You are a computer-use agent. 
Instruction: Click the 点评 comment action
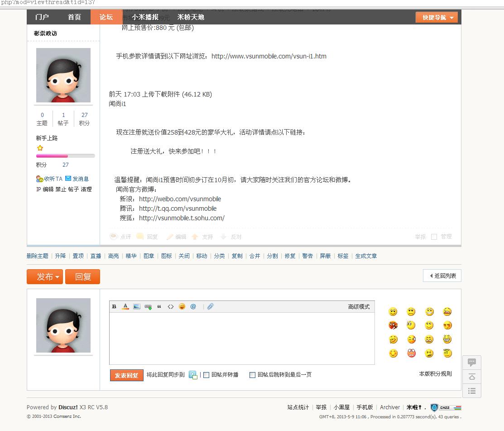(x=121, y=237)
